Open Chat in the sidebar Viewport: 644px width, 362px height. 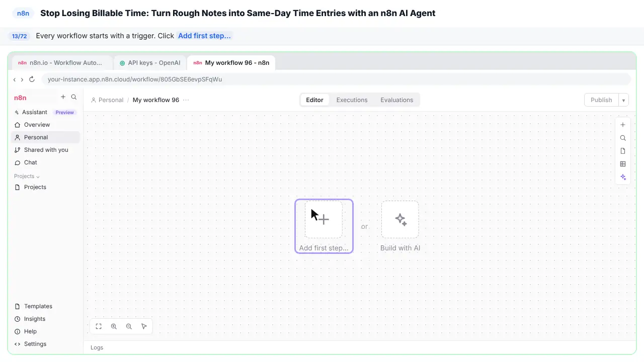tap(45, 162)
